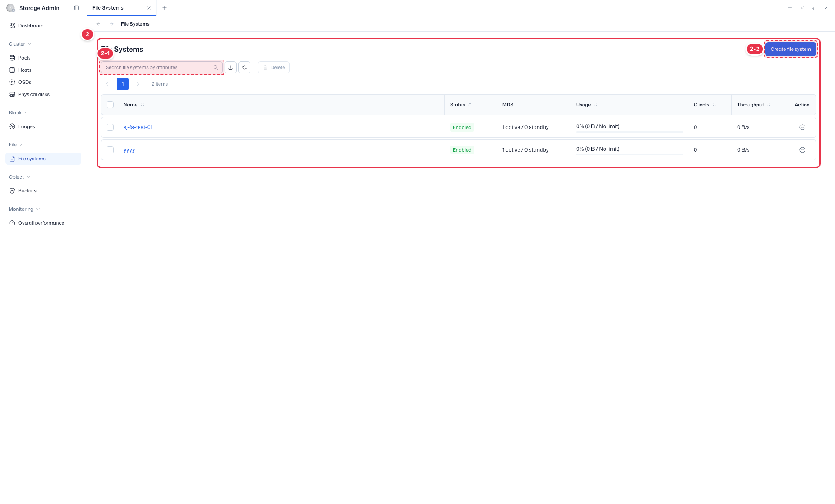The height and width of the screenshot is (504, 835).
Task: Tick the checkbox for the yyyy file system
Action: pos(110,150)
